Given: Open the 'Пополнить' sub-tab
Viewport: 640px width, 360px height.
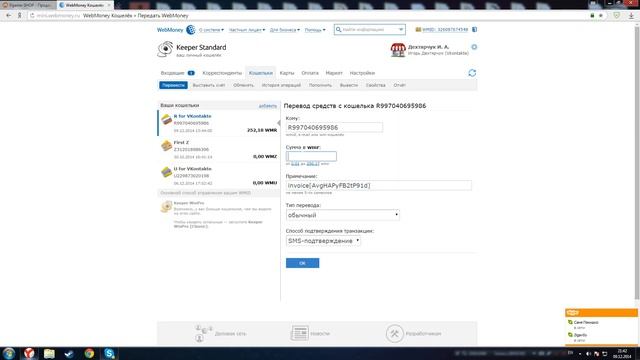Looking at the screenshot, I should [x=320, y=85].
